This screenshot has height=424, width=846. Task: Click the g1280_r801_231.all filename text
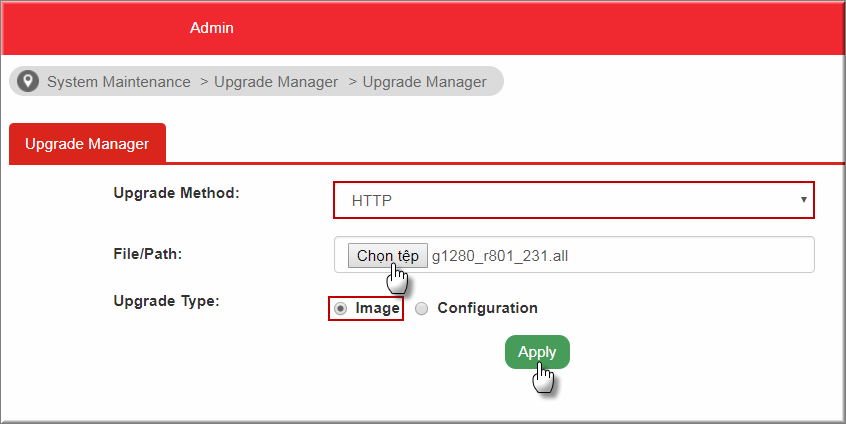(x=500, y=256)
